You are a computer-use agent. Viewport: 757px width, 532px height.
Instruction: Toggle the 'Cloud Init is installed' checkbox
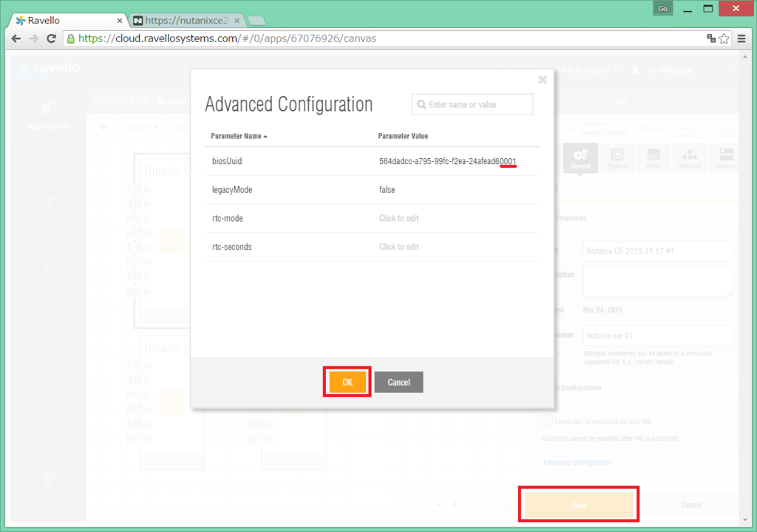[547, 421]
